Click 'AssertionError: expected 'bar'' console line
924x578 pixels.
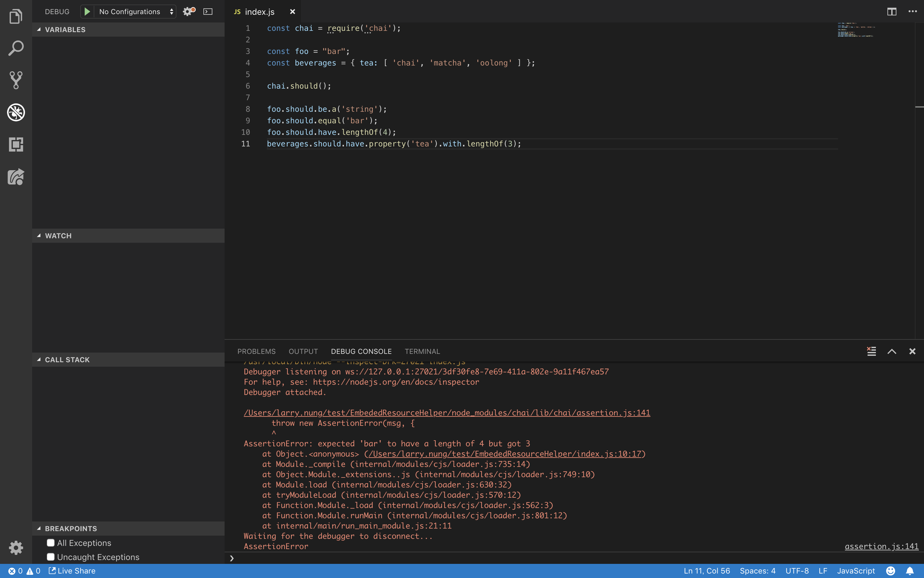click(x=387, y=443)
